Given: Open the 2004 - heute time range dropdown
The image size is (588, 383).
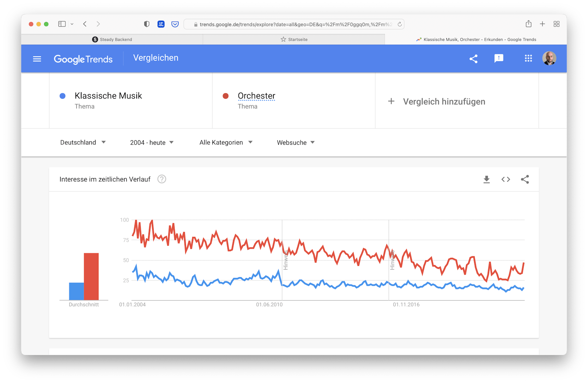Looking at the screenshot, I should [x=152, y=142].
